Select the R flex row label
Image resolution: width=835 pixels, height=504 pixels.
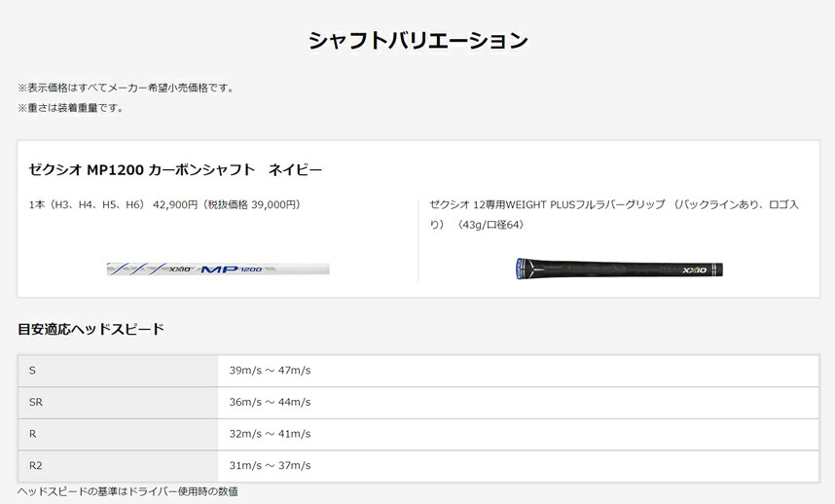[x=32, y=434]
